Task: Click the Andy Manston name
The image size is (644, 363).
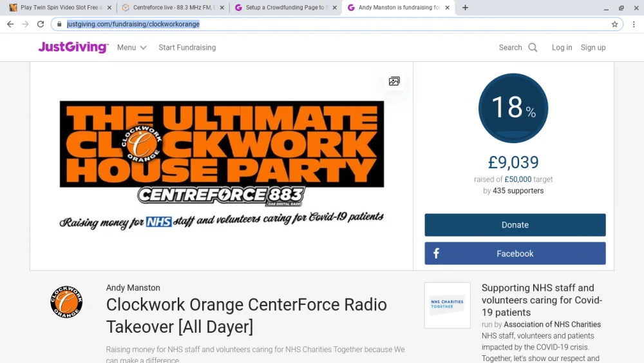Action: [x=133, y=288]
